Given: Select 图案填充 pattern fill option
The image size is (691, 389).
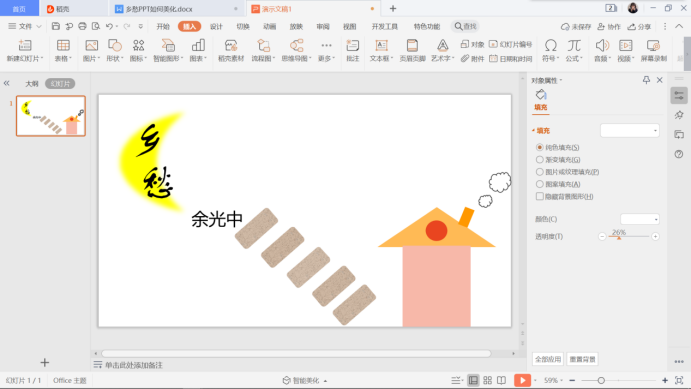Looking at the screenshot, I should (x=539, y=184).
